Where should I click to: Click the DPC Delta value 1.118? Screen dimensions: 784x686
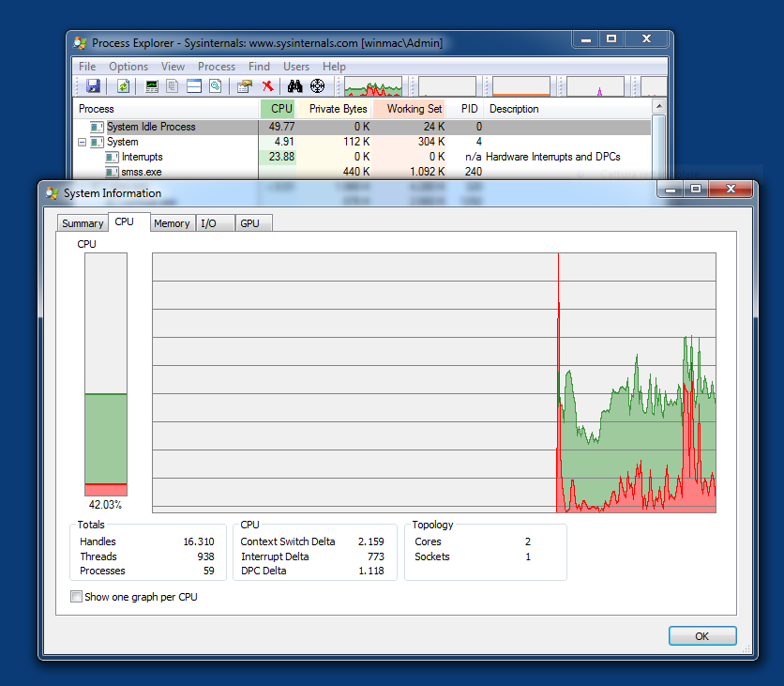[x=371, y=571]
